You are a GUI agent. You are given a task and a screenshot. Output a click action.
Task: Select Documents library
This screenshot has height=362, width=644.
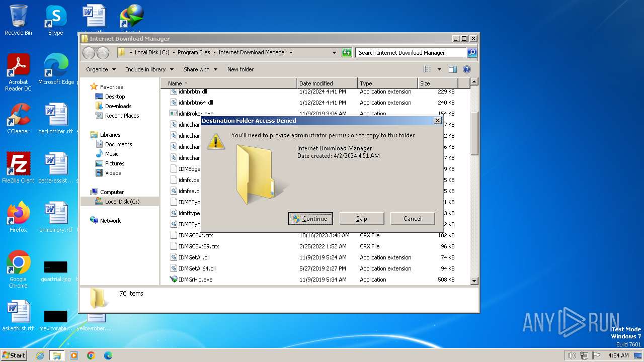tap(118, 144)
